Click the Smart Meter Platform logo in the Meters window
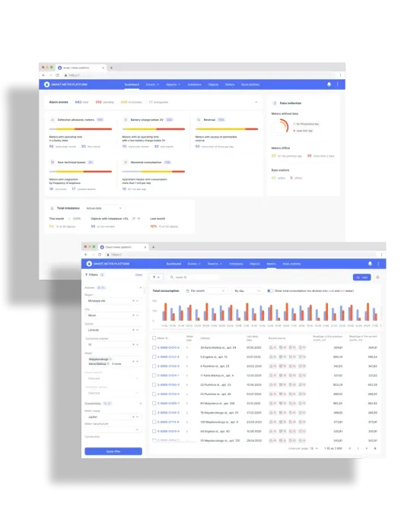This screenshot has width=401, height=532. pyautogui.click(x=89, y=264)
